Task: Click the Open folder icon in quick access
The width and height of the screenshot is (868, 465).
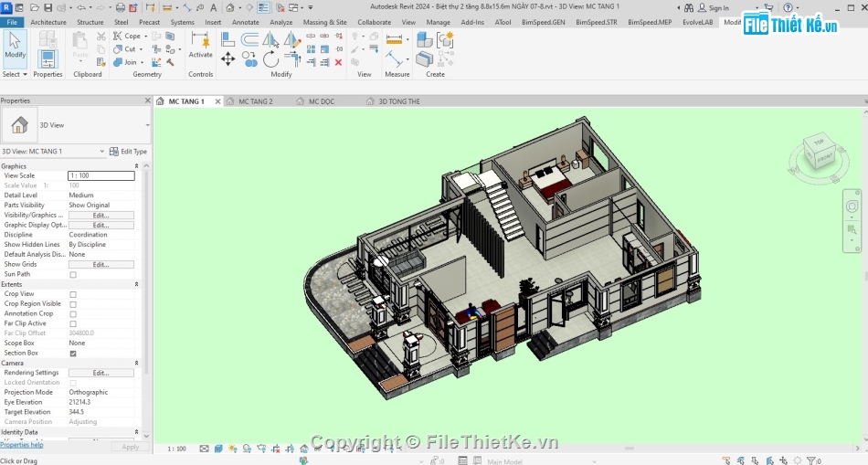Action: coord(35,7)
